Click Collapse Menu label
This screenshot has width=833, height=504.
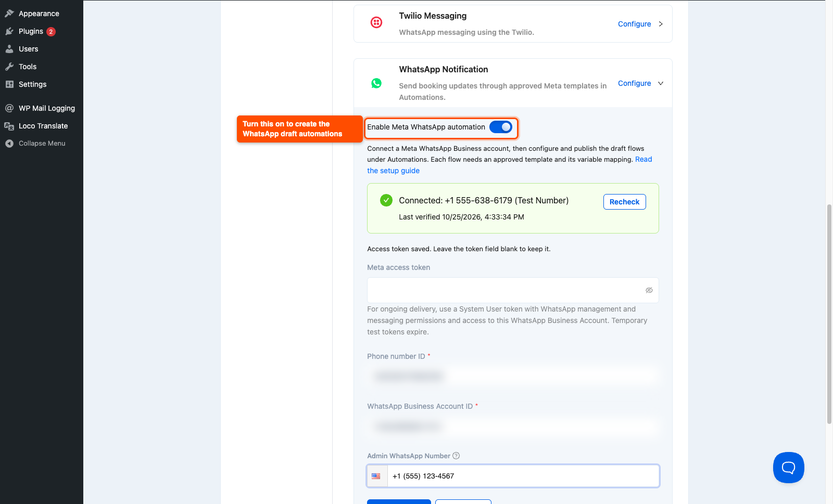(42, 144)
